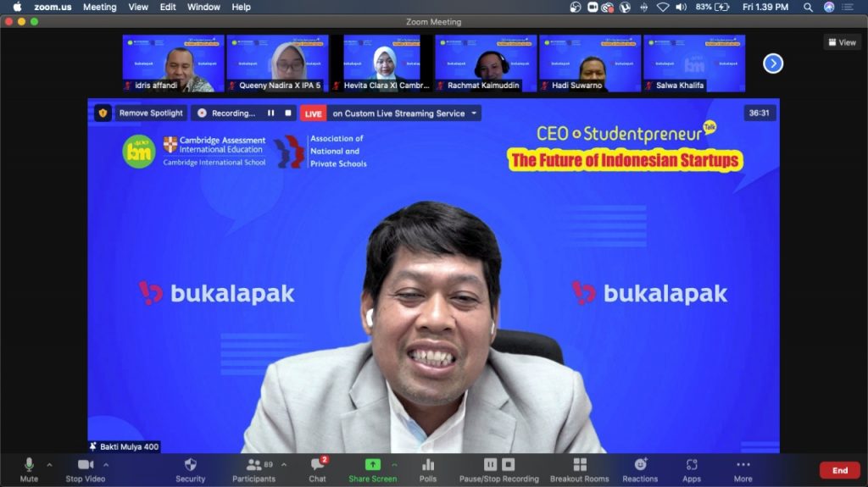The width and height of the screenshot is (868, 487).
Task: Open the Window menu in menu bar
Action: pyautogui.click(x=203, y=7)
